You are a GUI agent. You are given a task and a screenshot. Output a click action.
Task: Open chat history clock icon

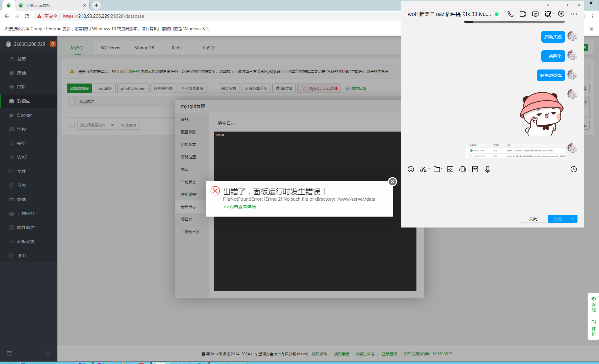coord(574,169)
